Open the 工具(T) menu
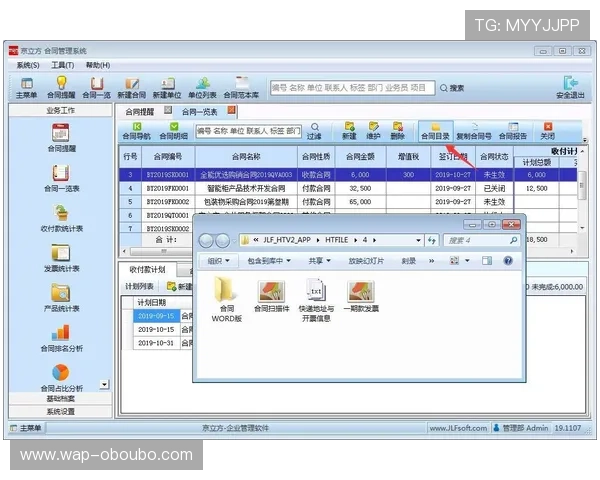The height and width of the screenshot is (480, 600). 60,65
